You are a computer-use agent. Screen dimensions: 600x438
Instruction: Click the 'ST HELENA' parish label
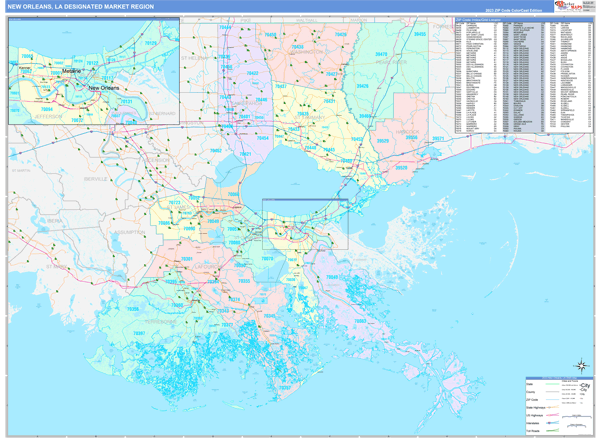[x=194, y=58]
